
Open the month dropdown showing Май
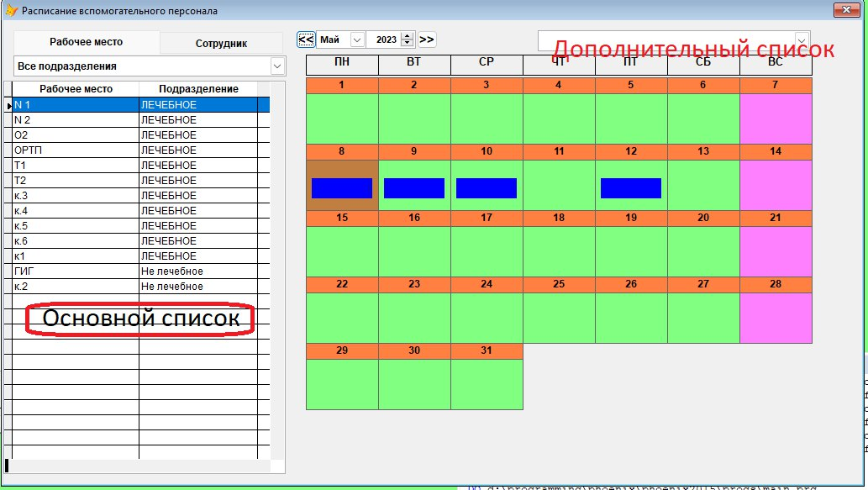357,40
